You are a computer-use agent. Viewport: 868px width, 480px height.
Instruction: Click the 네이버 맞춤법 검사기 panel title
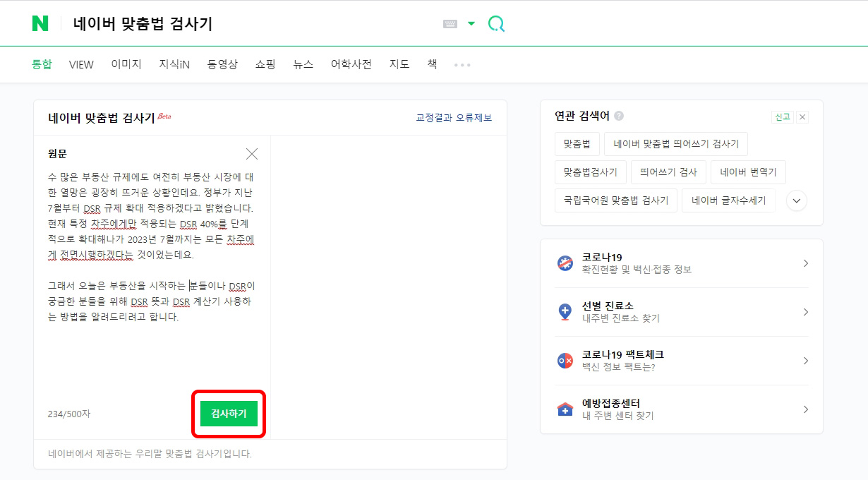click(x=102, y=118)
